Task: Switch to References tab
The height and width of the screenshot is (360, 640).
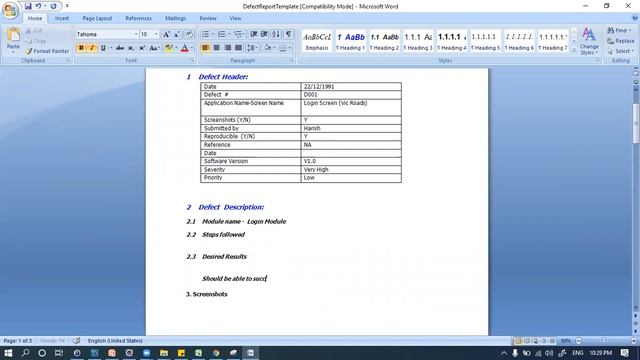Action: 138,18
